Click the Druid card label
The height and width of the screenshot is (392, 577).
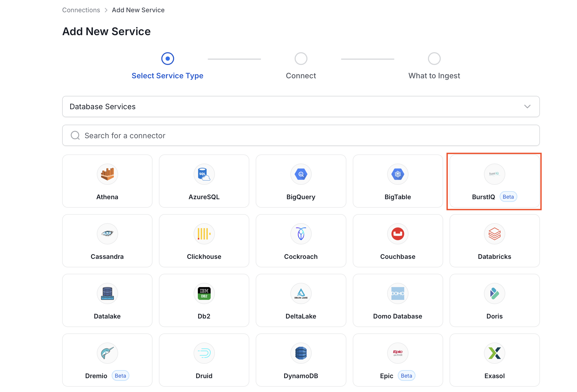click(x=204, y=376)
